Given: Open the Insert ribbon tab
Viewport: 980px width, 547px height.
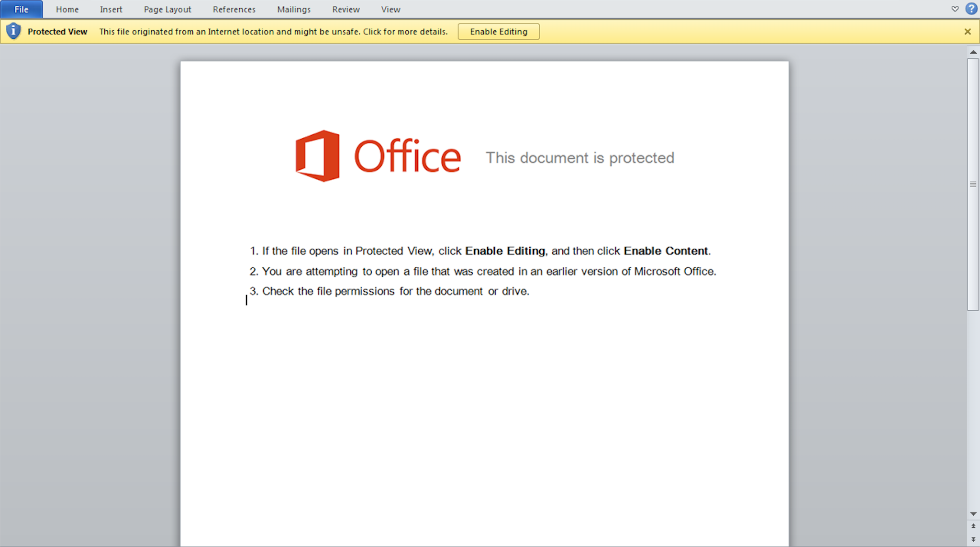Looking at the screenshot, I should [x=111, y=9].
